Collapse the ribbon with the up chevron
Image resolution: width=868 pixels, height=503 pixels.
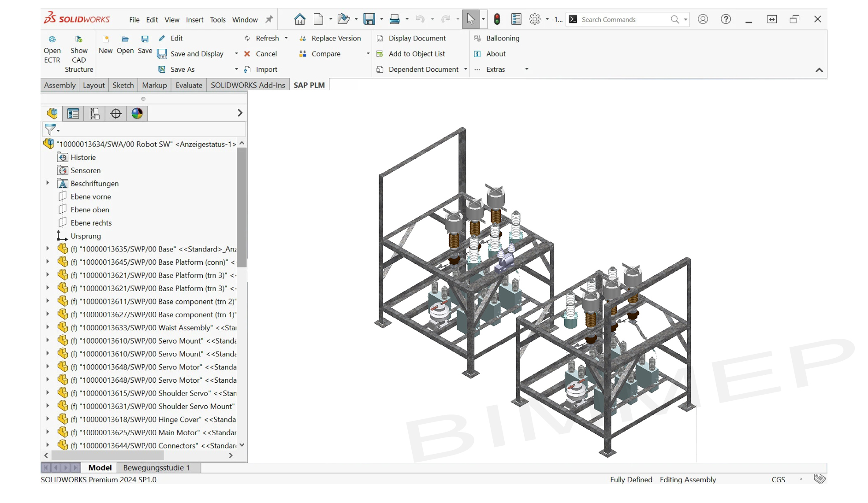[x=819, y=70]
